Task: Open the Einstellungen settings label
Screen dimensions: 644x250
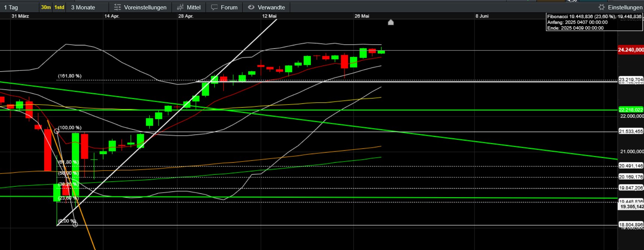Action: tap(625, 7)
